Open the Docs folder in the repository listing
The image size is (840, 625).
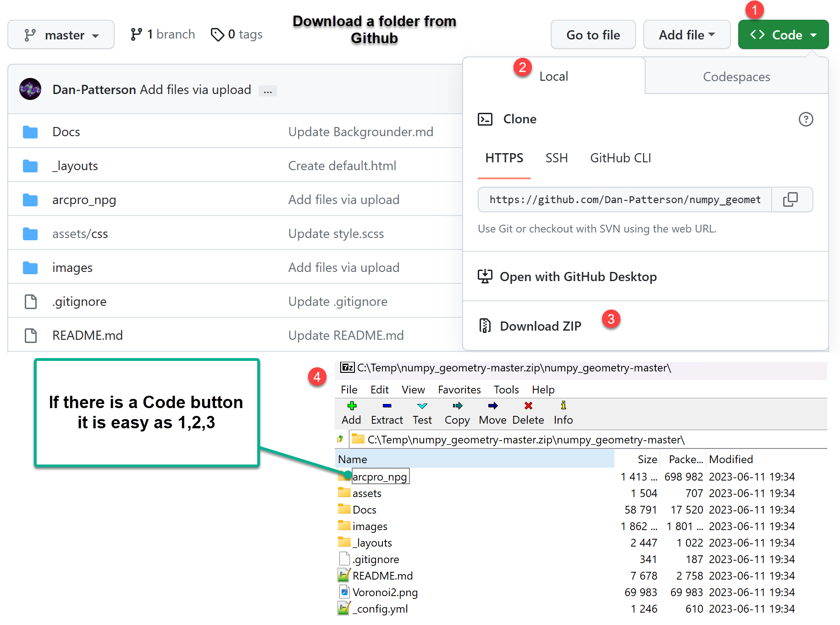tap(66, 132)
